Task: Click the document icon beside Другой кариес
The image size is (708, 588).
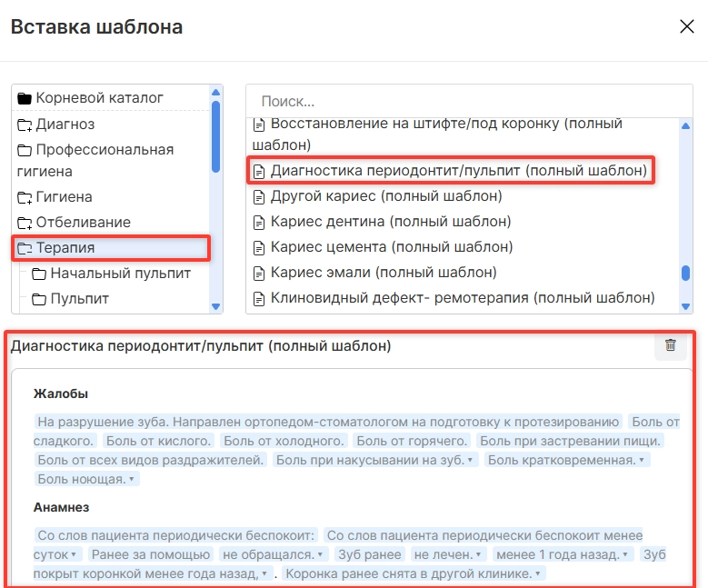Action: coord(259,196)
